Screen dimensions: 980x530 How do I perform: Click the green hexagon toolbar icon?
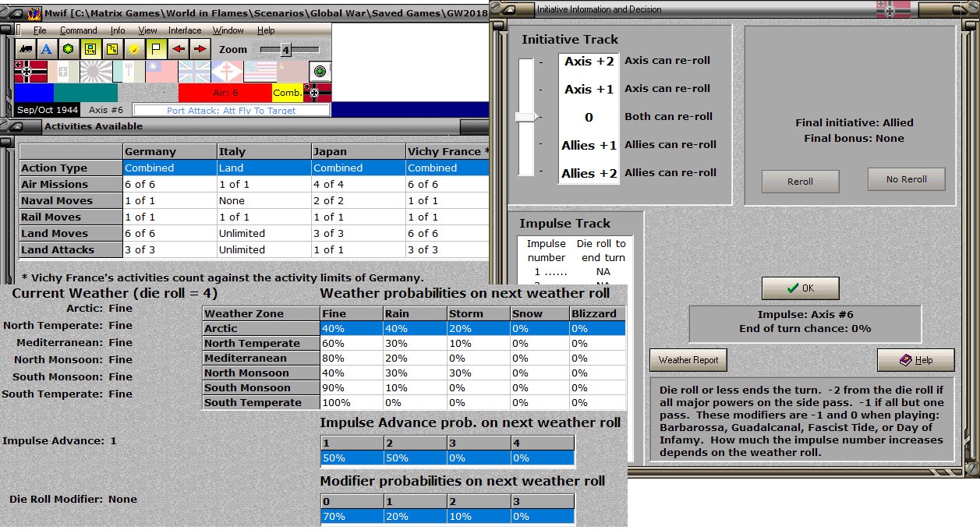pyautogui.click(x=68, y=49)
